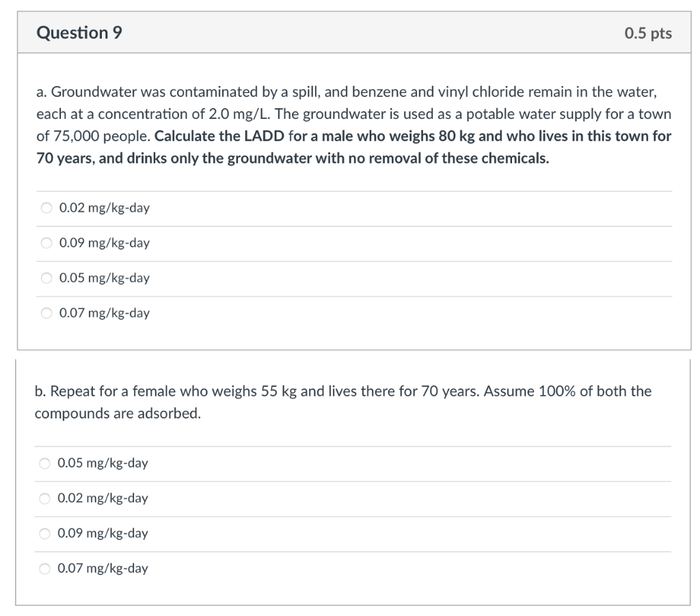Click the Question 9 header
Image resolution: width=700 pixels, height=616 pixels.
(x=80, y=31)
